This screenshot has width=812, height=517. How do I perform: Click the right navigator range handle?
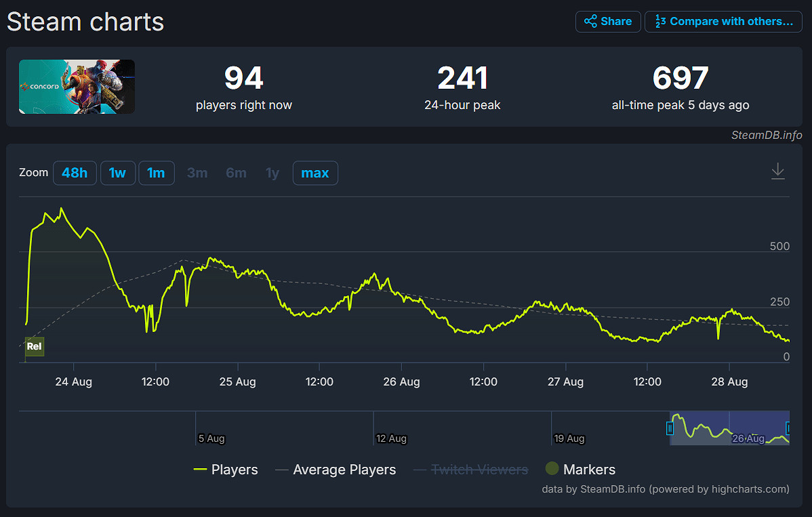789,428
